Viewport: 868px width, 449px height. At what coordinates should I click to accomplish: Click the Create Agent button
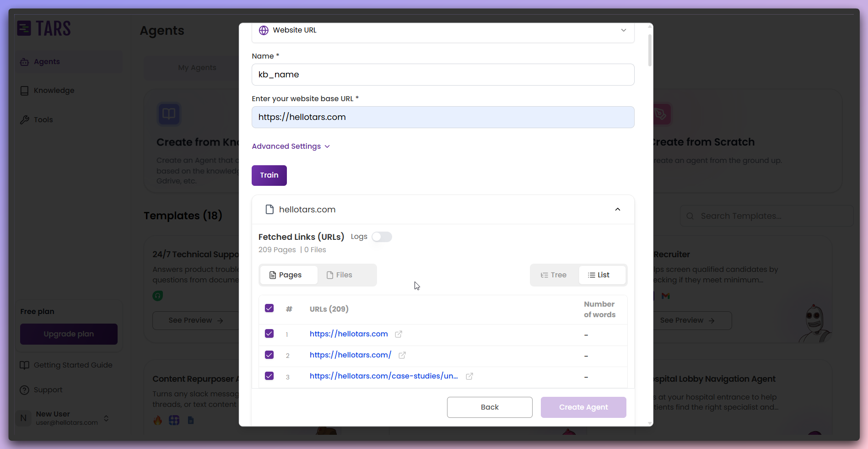583,407
